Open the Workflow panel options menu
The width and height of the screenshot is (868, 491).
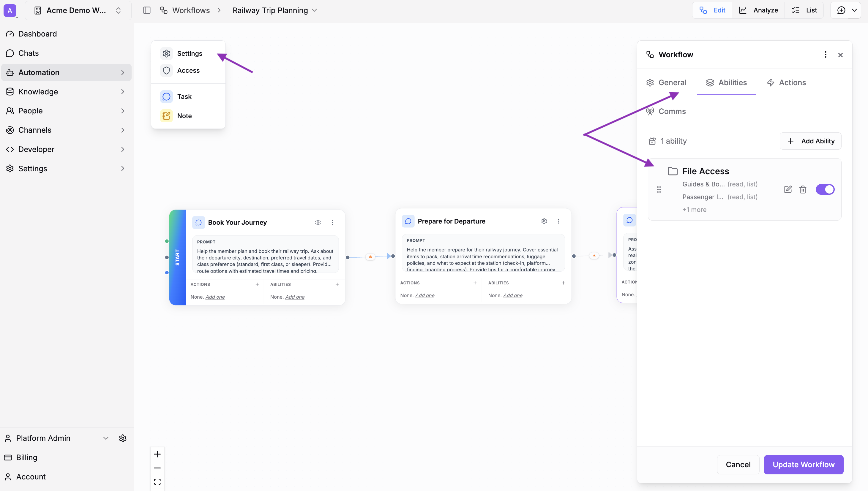pyautogui.click(x=825, y=54)
